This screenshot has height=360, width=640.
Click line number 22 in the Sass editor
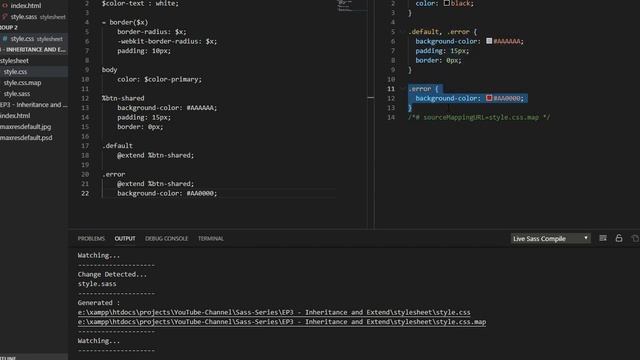pyautogui.click(x=85, y=193)
